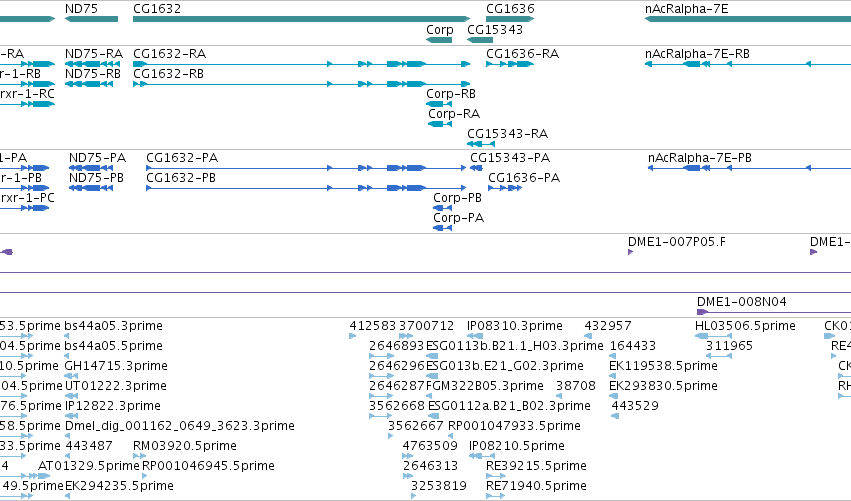Select EST RM03920.5prime

pos(185,446)
